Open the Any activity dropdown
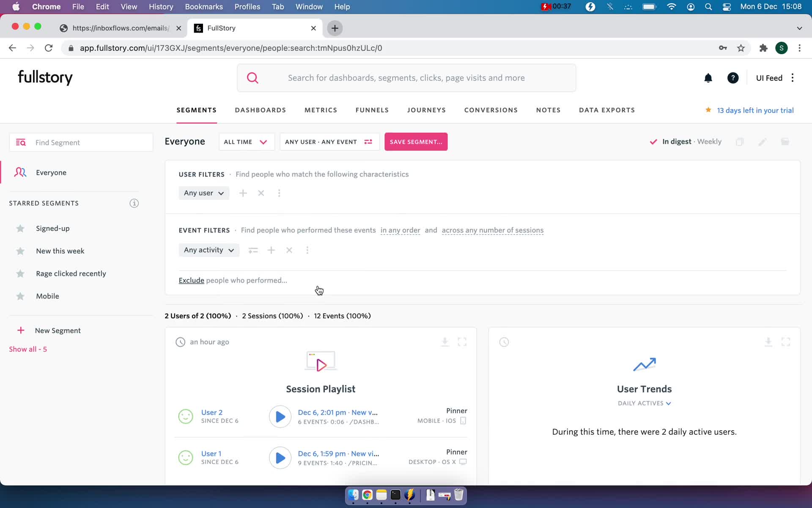Image resolution: width=812 pixels, height=508 pixels. coord(209,250)
